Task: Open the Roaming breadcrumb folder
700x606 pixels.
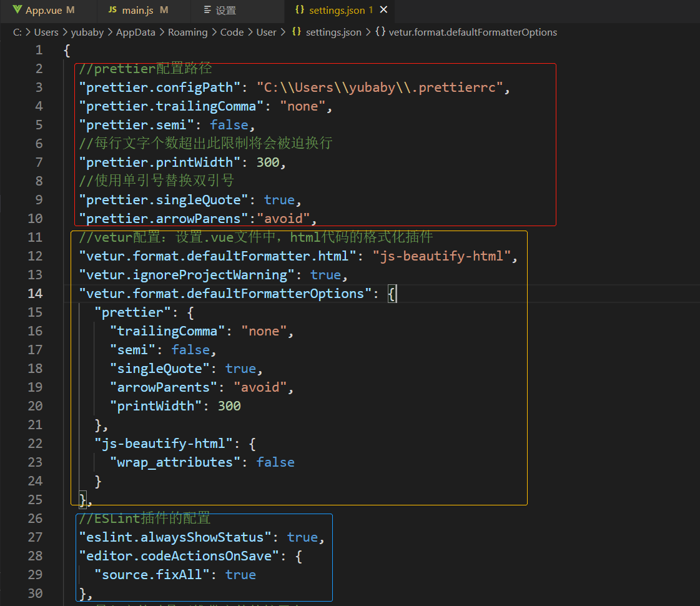Action: 187,32
